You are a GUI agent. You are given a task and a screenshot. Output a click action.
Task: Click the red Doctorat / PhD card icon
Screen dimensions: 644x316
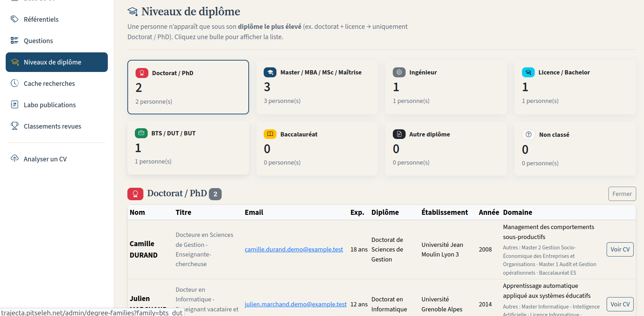pos(142,73)
